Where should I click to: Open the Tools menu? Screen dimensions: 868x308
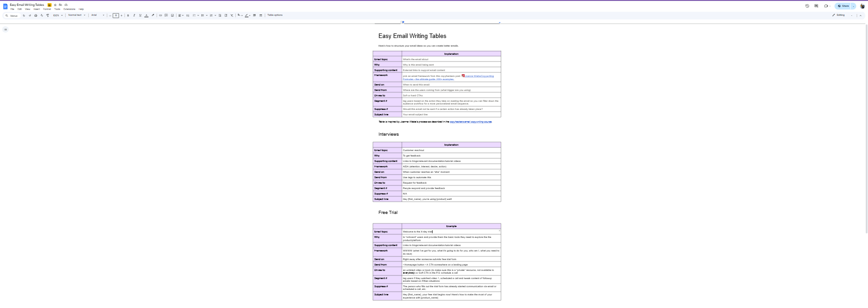(57, 9)
